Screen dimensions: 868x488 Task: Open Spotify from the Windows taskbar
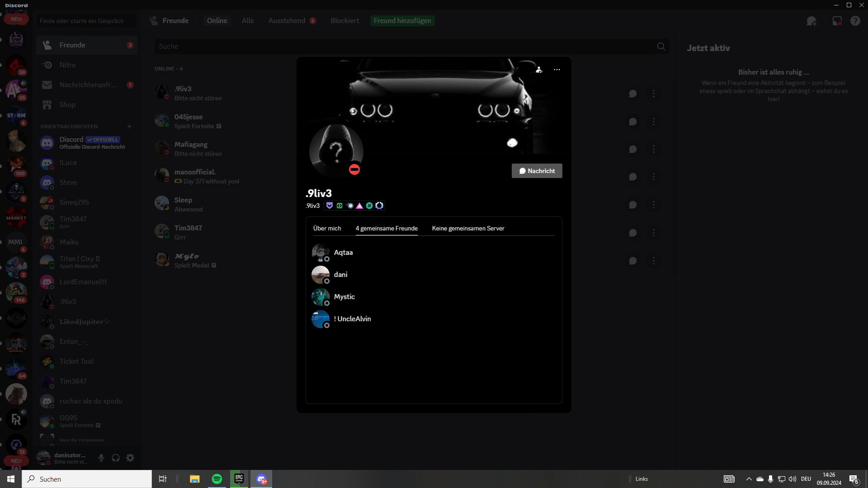[217, 479]
